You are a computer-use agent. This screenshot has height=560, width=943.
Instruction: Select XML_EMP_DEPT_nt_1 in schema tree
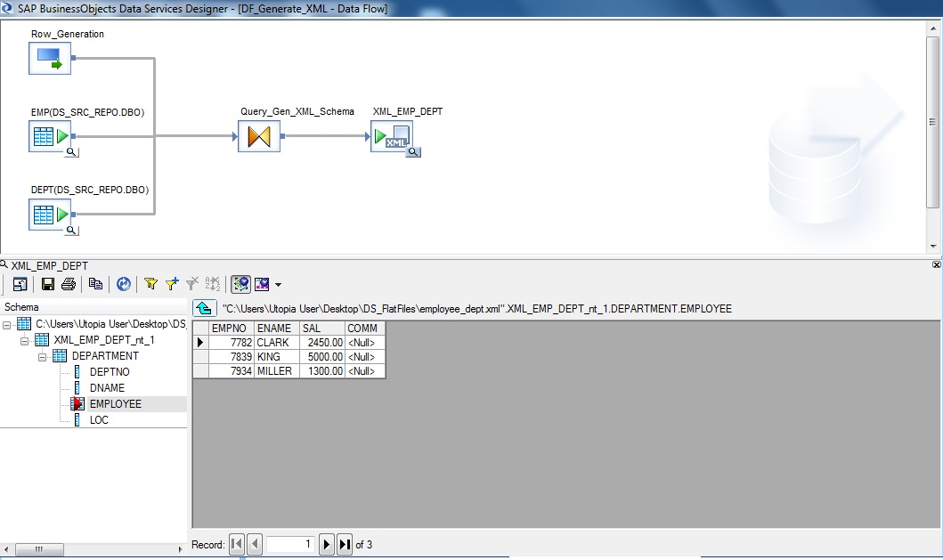[x=104, y=340]
